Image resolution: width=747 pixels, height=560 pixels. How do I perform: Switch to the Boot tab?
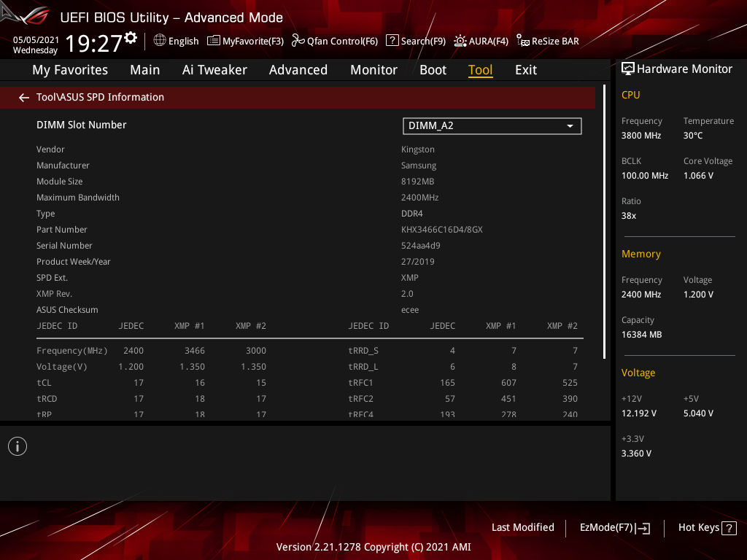(x=433, y=70)
